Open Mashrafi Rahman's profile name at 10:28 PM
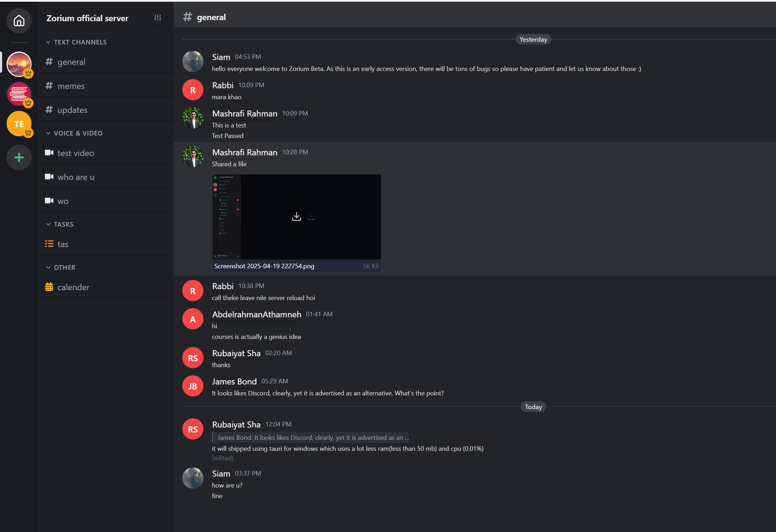The height and width of the screenshot is (532, 776). [x=244, y=153]
